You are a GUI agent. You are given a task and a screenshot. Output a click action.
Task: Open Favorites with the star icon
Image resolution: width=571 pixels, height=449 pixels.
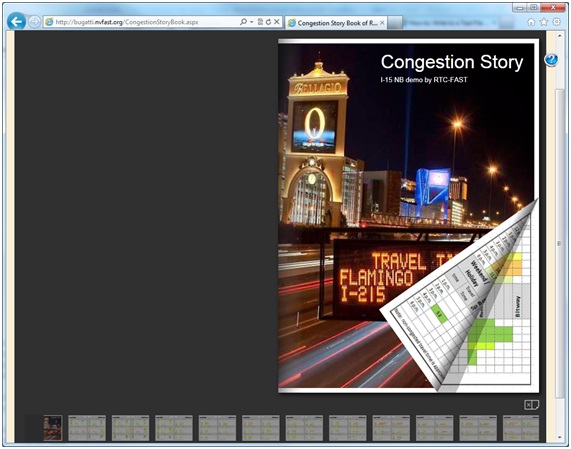[544, 22]
